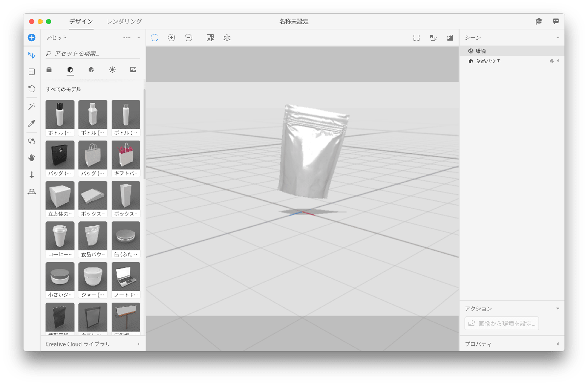Select the Horizon tool
Screen dimensions: 588x385
(x=31, y=192)
